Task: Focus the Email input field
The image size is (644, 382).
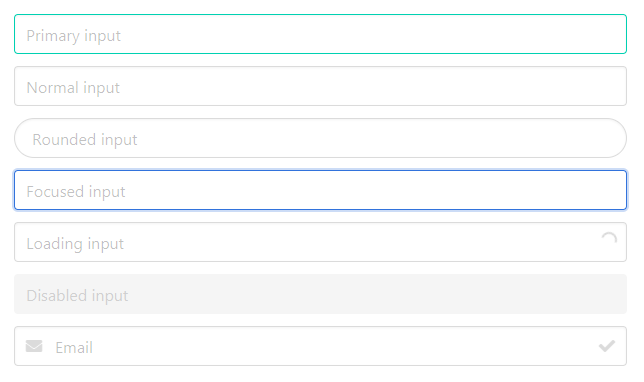Action: coord(320,346)
